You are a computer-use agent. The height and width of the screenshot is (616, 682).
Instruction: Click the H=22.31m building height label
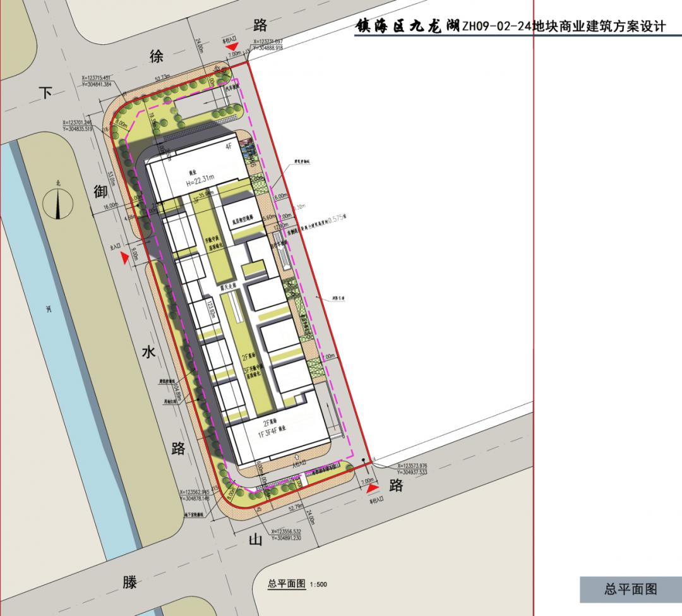coord(200,180)
